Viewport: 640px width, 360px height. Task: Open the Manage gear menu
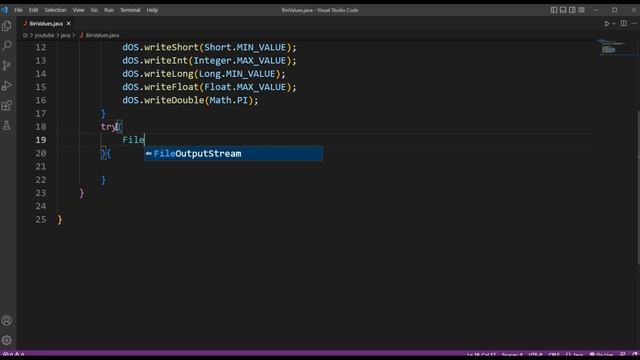[7, 340]
